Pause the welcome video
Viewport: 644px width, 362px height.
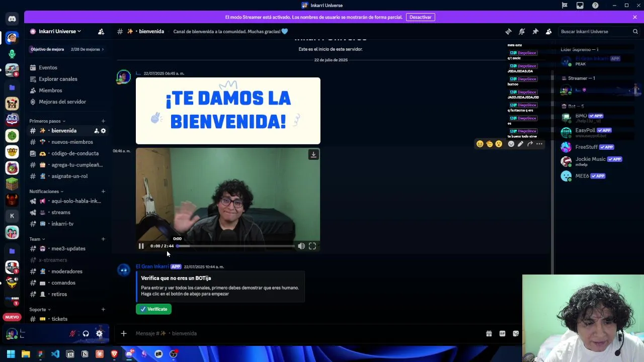coord(141,246)
